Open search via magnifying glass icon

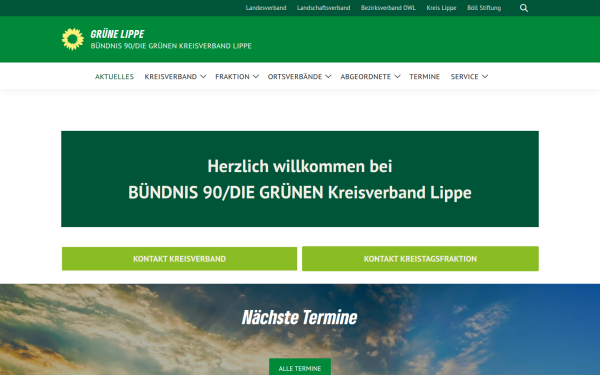[524, 8]
